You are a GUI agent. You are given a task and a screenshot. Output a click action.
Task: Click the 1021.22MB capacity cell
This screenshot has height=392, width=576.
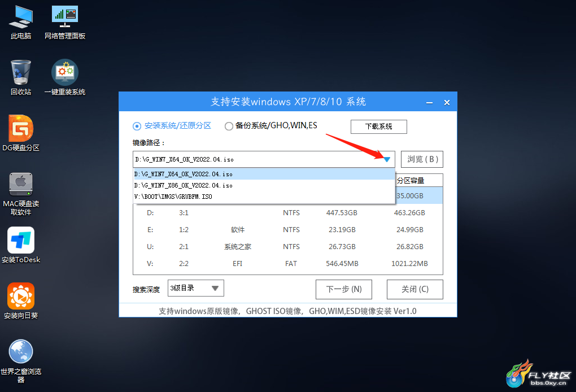pyautogui.click(x=409, y=263)
